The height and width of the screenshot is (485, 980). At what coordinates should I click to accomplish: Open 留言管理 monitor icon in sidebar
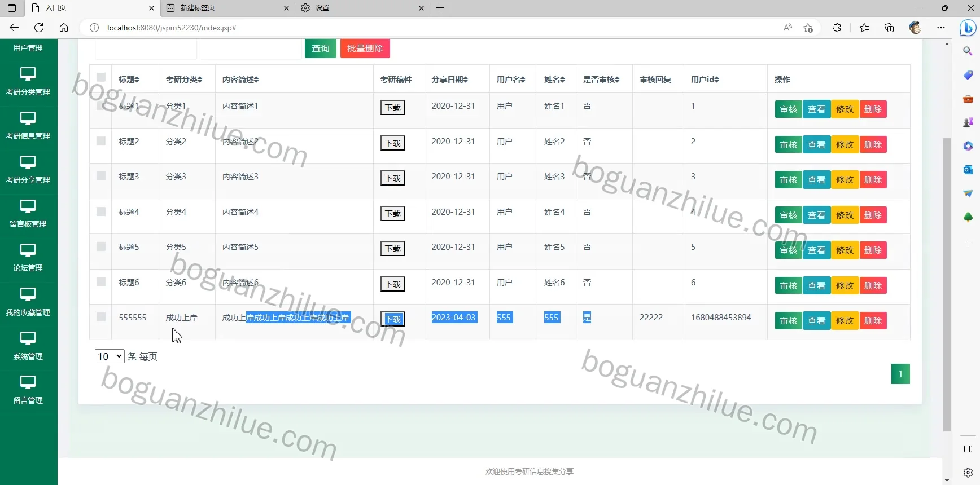28,382
